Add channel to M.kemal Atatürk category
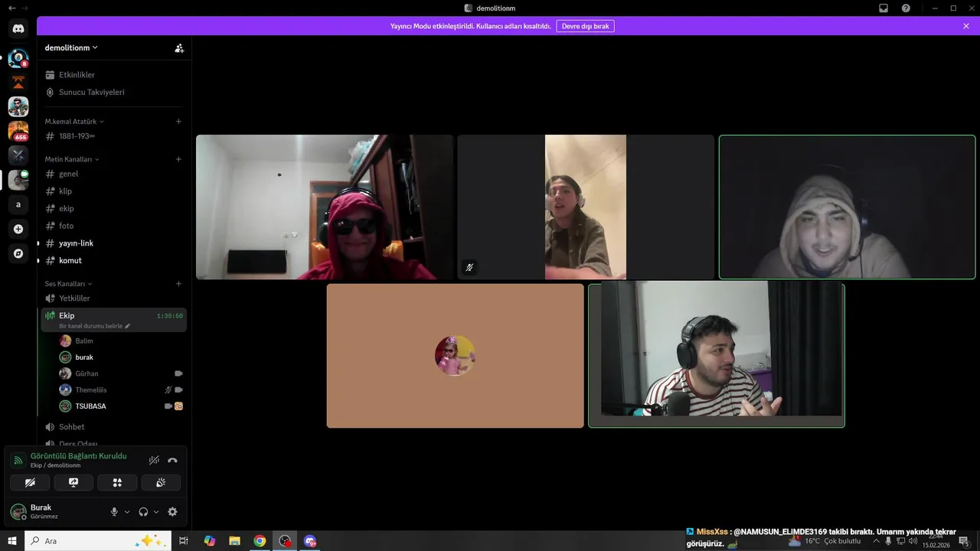 pos(178,121)
